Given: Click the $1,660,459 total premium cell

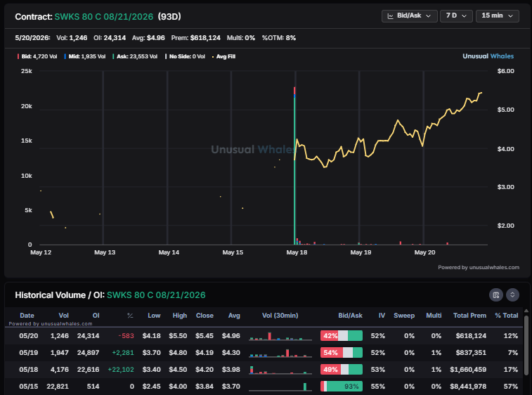Looking at the screenshot, I should 468,369.
